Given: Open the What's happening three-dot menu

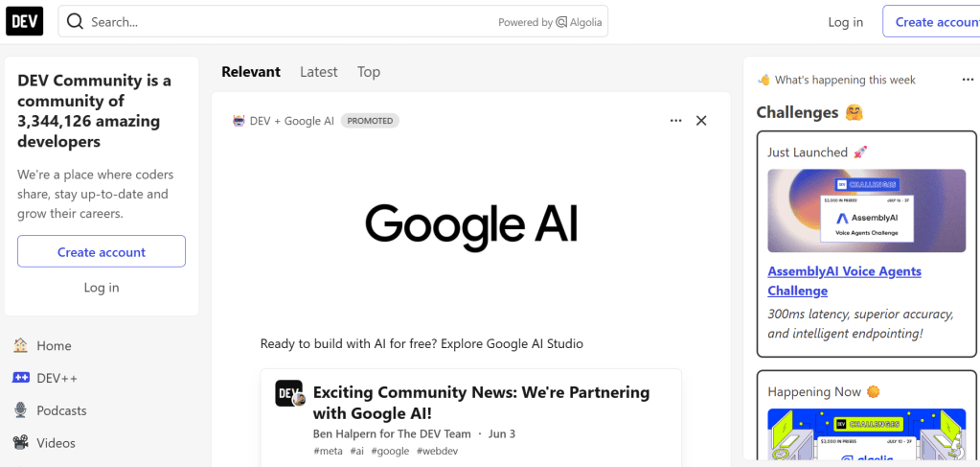Looking at the screenshot, I should pos(968,80).
